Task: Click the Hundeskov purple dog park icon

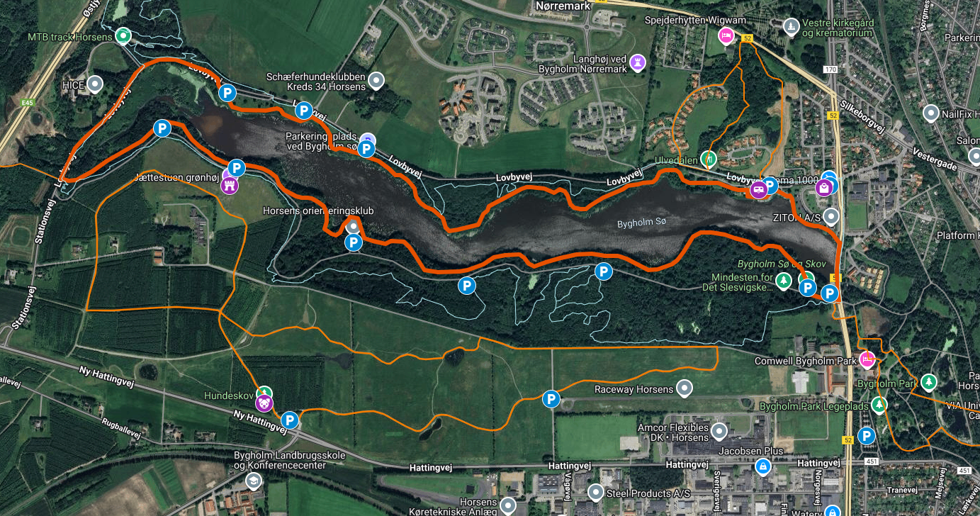Action: (x=264, y=403)
